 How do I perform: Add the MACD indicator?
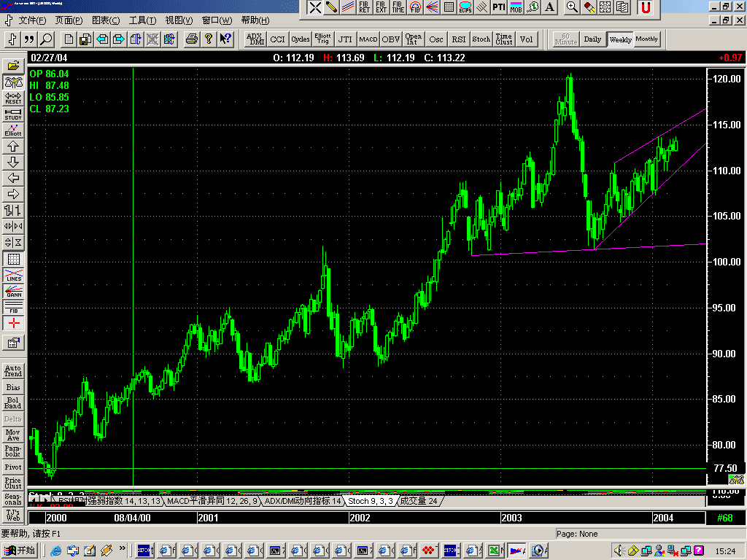368,39
